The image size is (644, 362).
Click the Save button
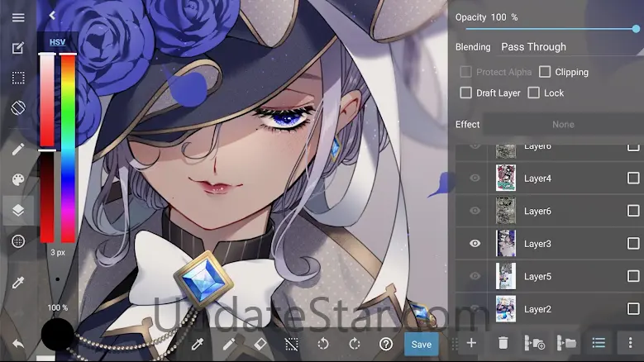point(422,344)
